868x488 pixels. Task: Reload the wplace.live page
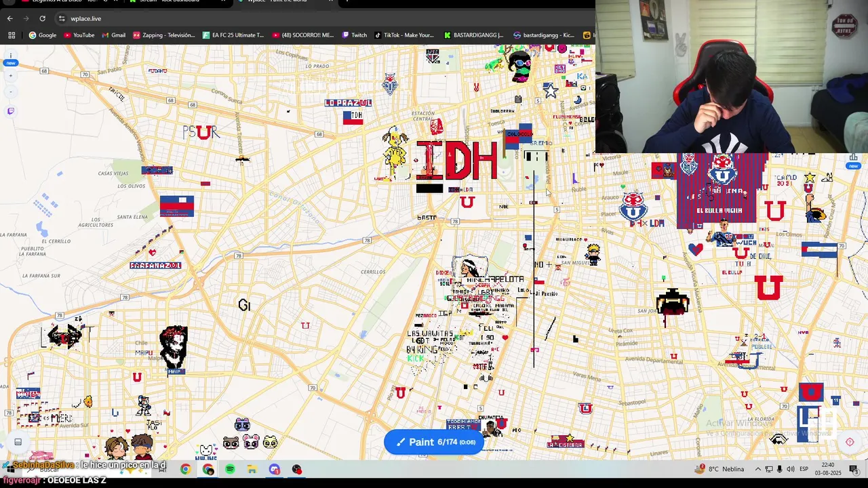tap(42, 18)
